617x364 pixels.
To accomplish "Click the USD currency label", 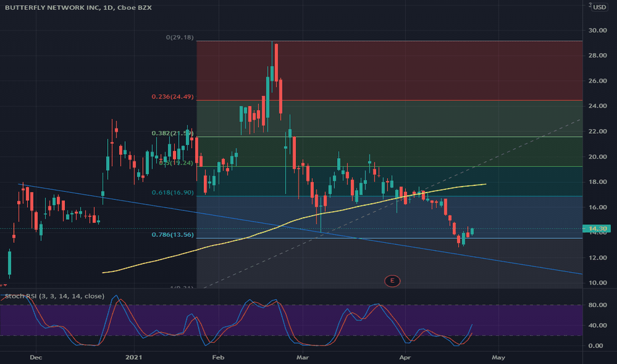I will point(600,7).
